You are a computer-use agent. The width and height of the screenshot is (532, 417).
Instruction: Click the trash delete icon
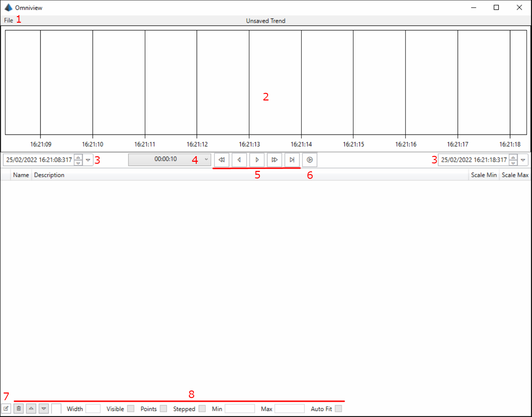(19, 409)
